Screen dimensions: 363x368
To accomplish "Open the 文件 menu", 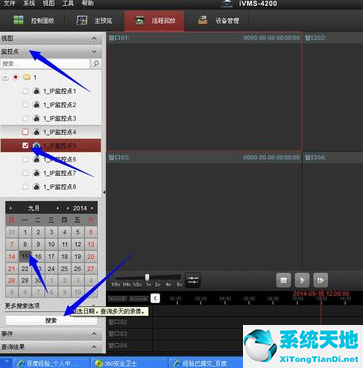I will pyautogui.click(x=9, y=4).
